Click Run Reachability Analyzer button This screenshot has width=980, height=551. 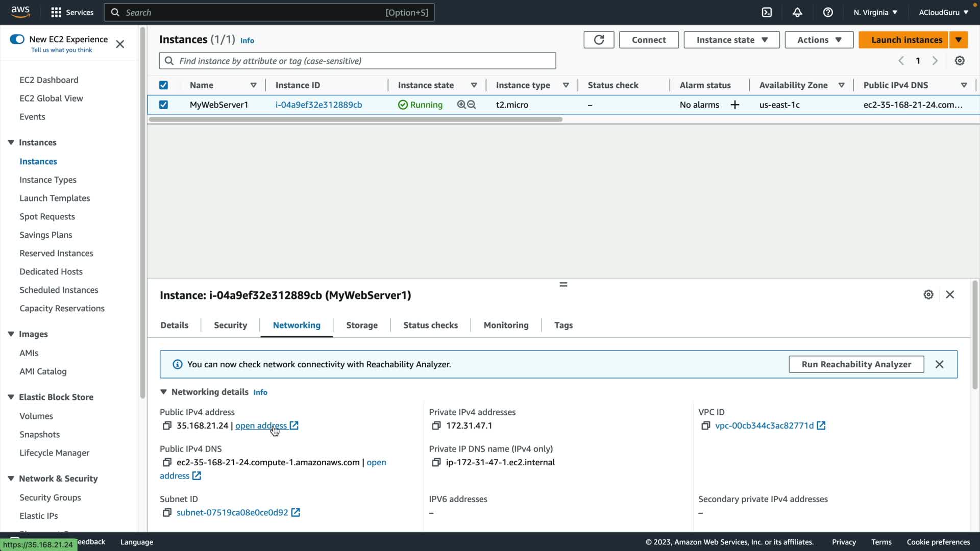(856, 364)
